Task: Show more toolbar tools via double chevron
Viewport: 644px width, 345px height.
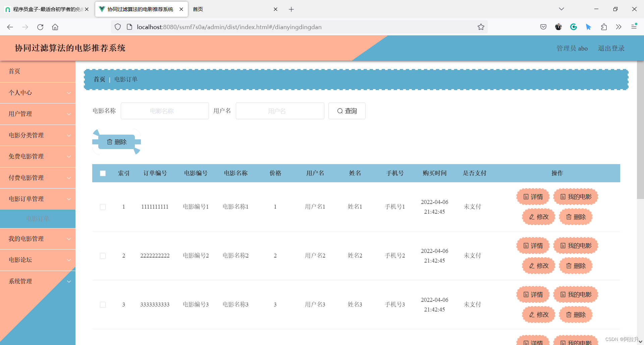Action: click(619, 27)
